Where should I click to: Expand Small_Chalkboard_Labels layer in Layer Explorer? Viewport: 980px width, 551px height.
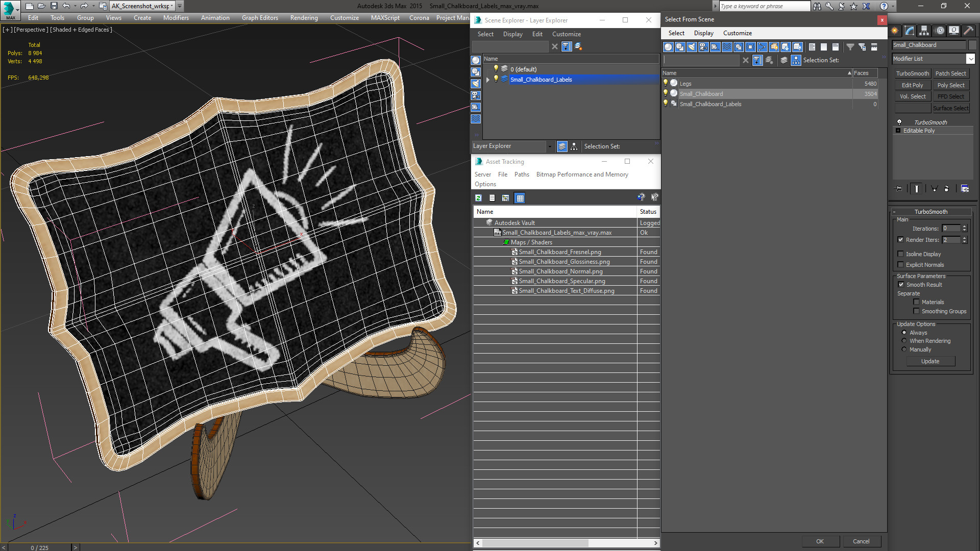(488, 80)
